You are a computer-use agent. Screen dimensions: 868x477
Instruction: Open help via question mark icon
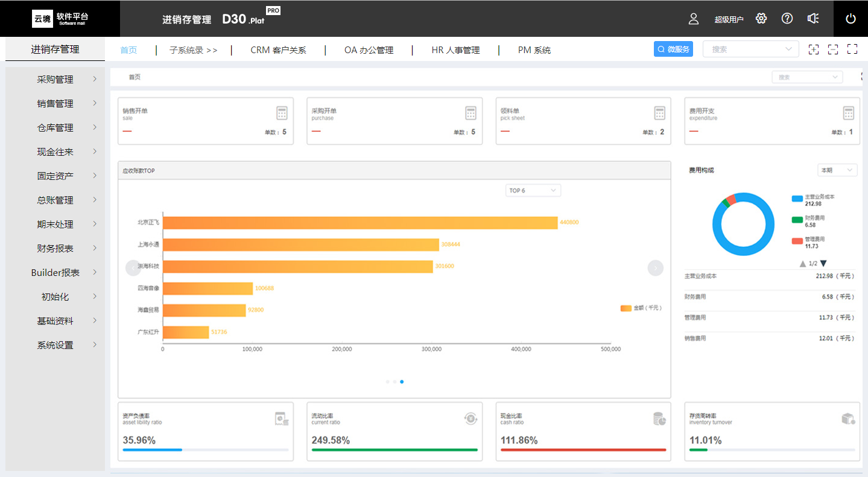(x=787, y=19)
